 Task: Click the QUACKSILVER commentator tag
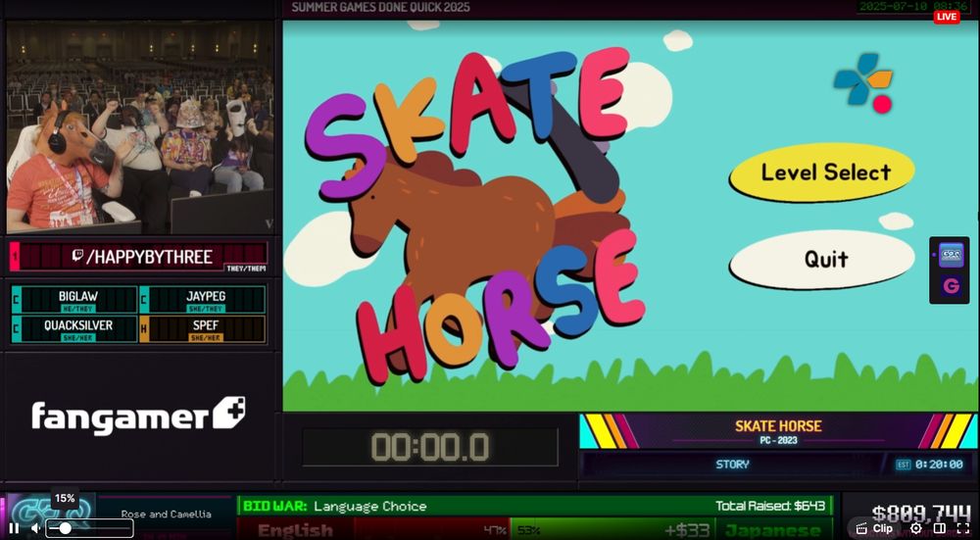(73, 328)
